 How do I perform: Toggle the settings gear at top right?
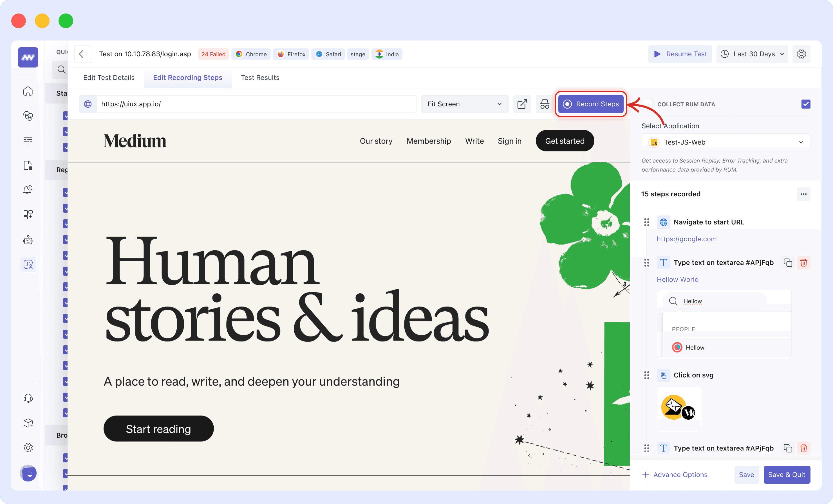click(x=801, y=54)
